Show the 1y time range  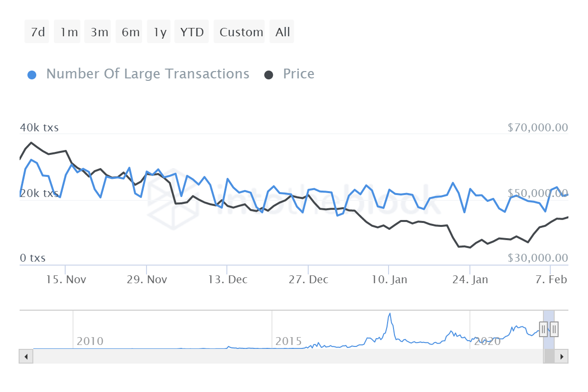[x=160, y=32]
